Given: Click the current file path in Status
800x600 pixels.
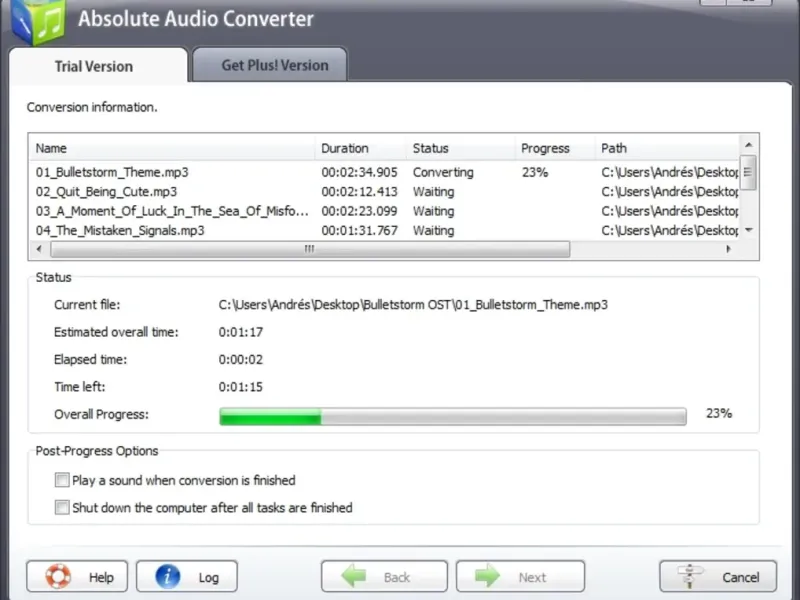Looking at the screenshot, I should (413, 305).
